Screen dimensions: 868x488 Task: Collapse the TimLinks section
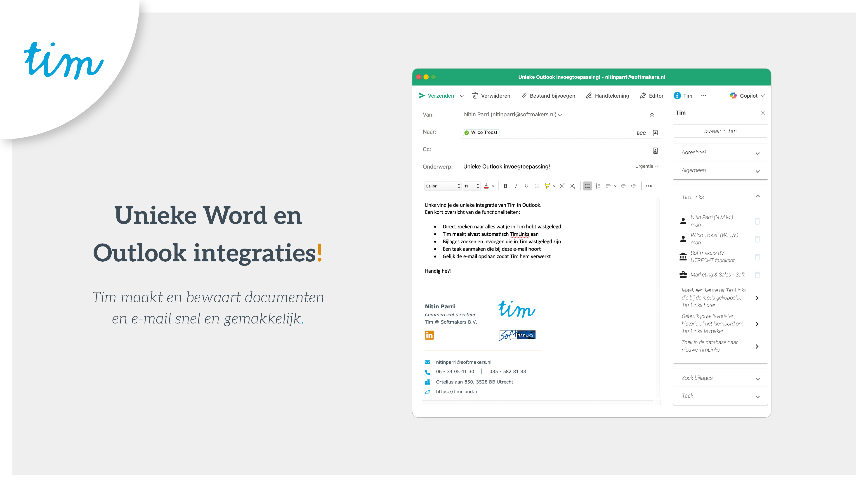(757, 196)
